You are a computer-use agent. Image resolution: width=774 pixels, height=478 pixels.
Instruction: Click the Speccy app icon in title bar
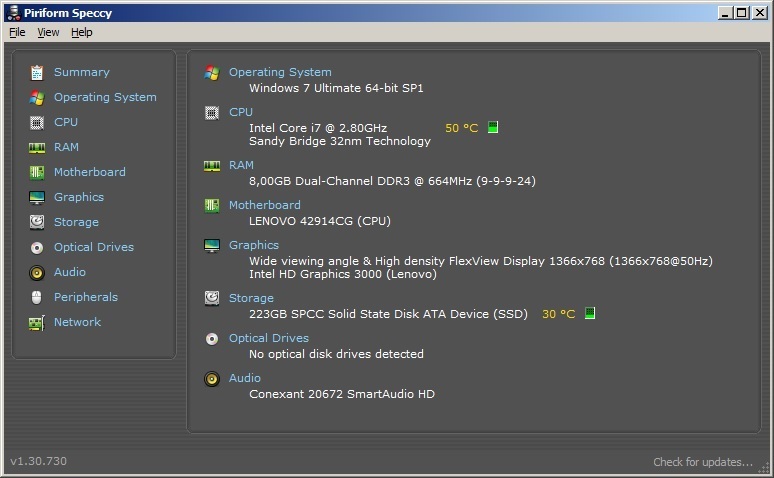point(13,12)
